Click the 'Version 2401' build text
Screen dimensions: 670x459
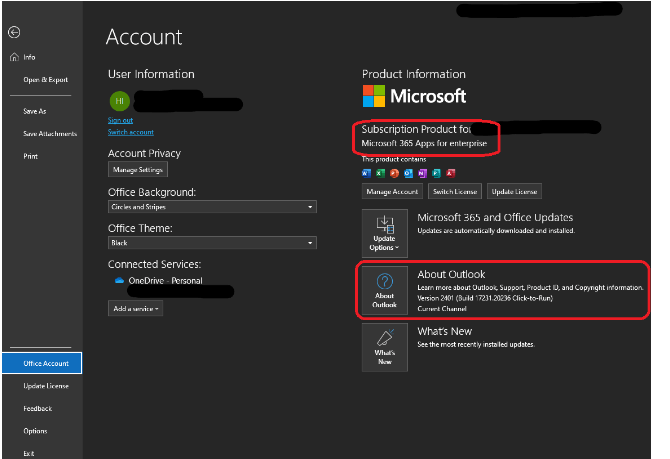[485, 298]
